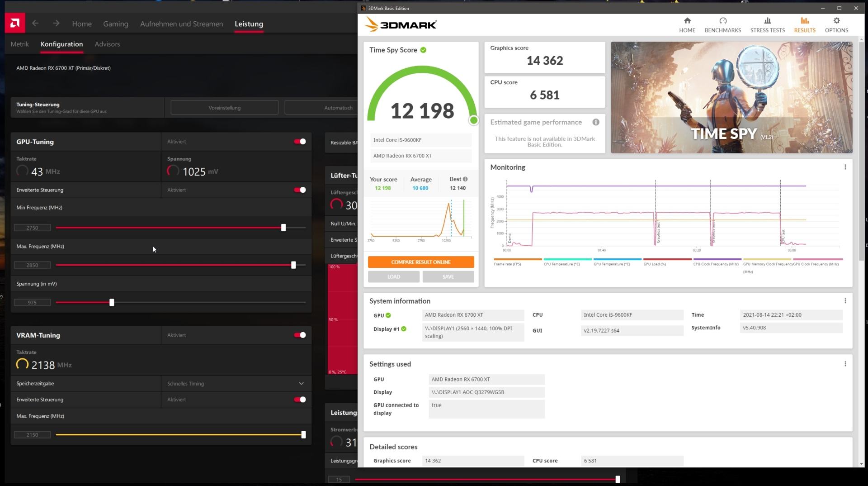Click the Max. Frequenz 2850 value field
This screenshot has height=486, width=868.
(x=32, y=265)
